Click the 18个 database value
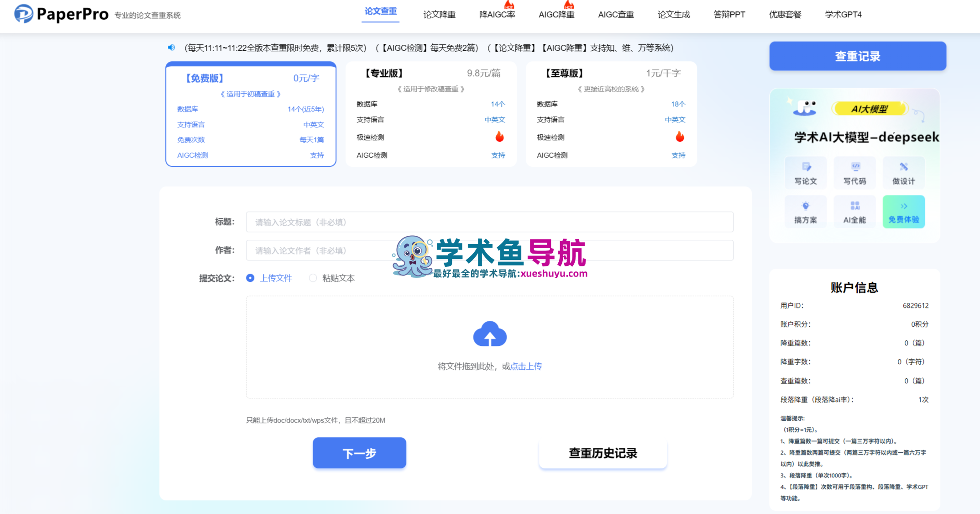This screenshot has height=514, width=980. tap(678, 104)
